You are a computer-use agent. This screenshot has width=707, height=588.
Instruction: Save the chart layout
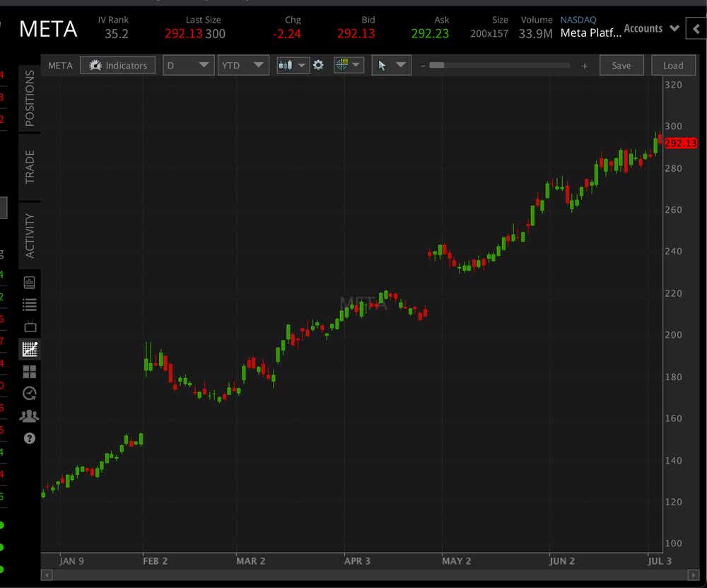621,65
